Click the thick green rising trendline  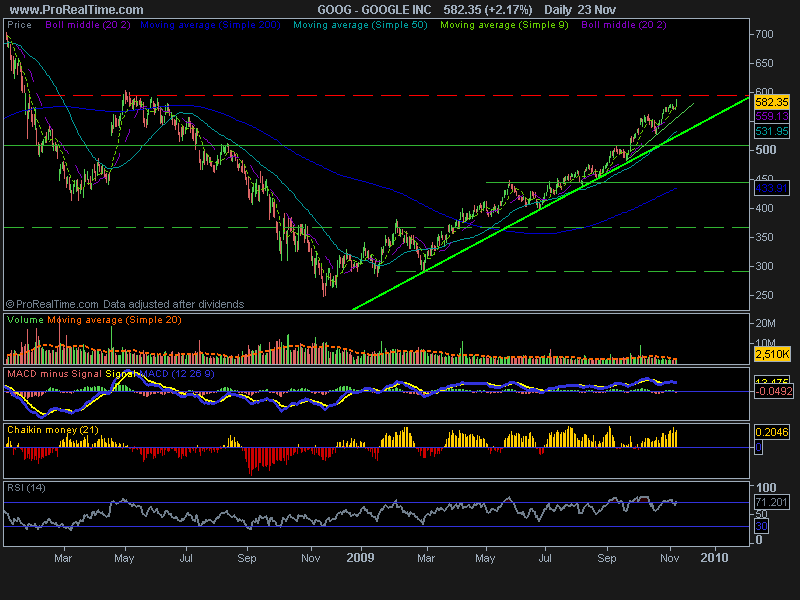551,203
